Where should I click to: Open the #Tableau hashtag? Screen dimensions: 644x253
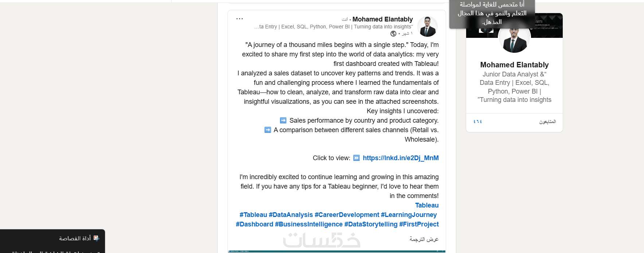[x=253, y=215]
